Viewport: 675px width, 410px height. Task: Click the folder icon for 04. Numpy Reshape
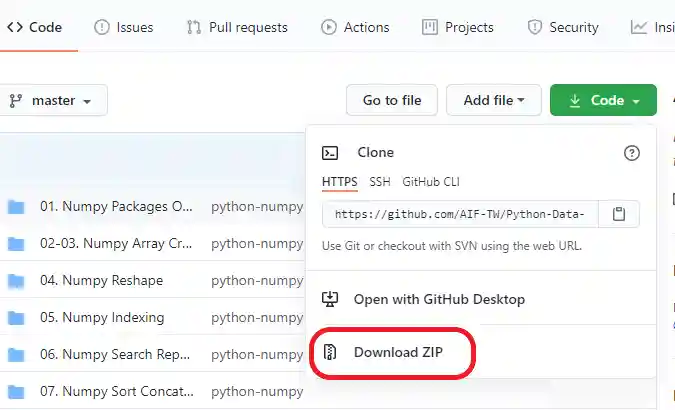click(x=16, y=281)
